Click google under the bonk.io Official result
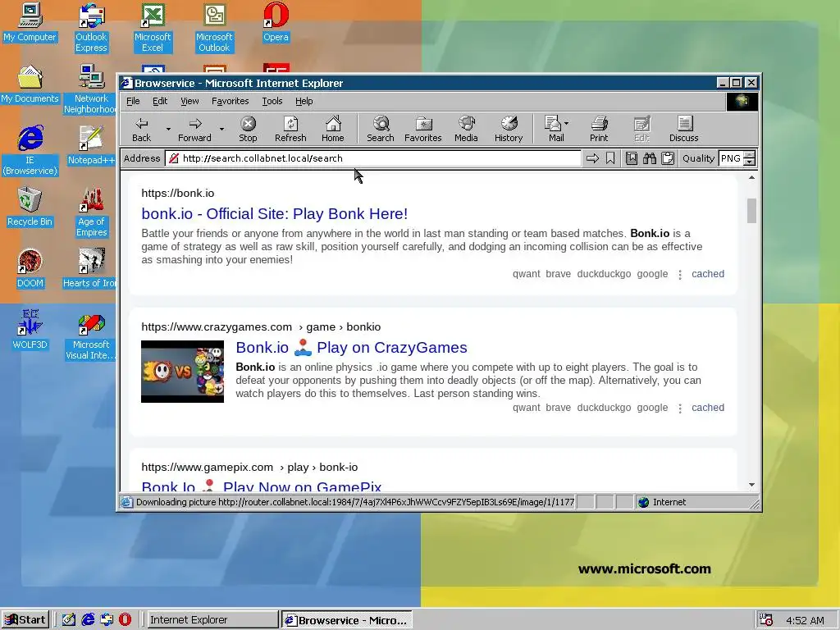The height and width of the screenshot is (630, 840). [x=652, y=274]
